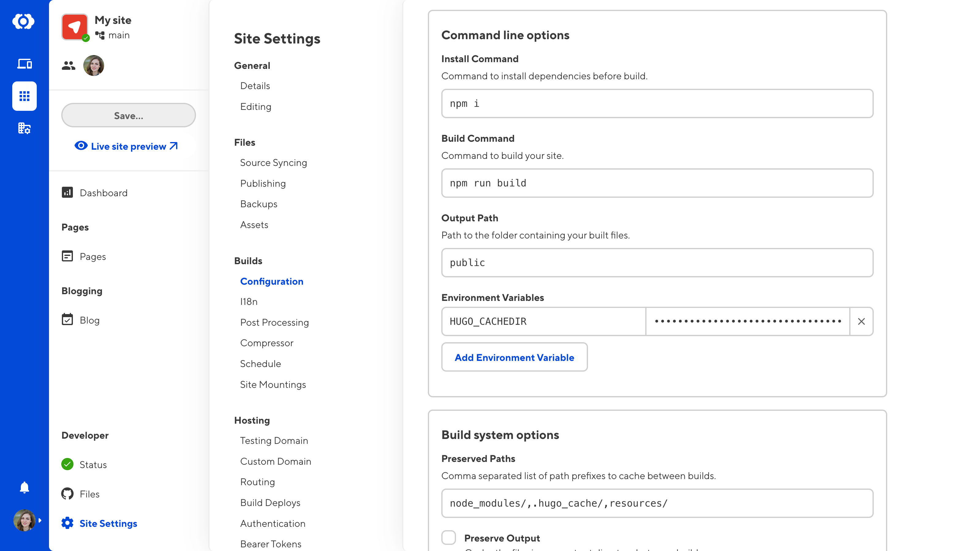The height and width of the screenshot is (551, 980).
Task: Open the Post Processing settings
Action: tap(275, 322)
